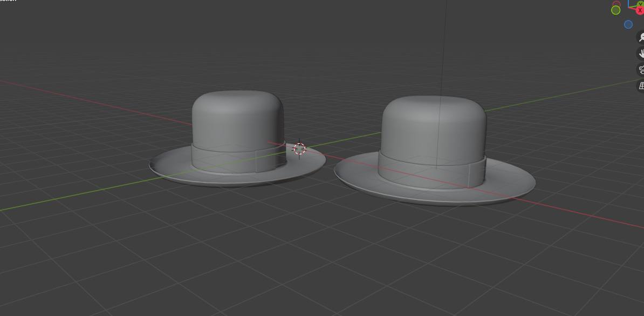Click the dim red negative X gizmo circle

616,3
